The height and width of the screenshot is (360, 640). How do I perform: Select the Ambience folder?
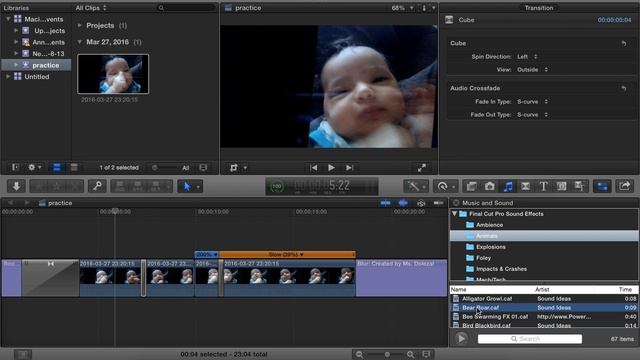coord(484,225)
